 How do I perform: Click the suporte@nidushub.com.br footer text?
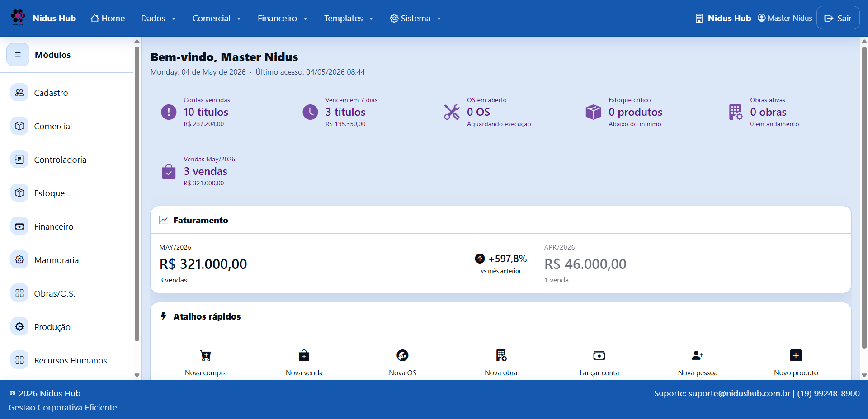739,394
